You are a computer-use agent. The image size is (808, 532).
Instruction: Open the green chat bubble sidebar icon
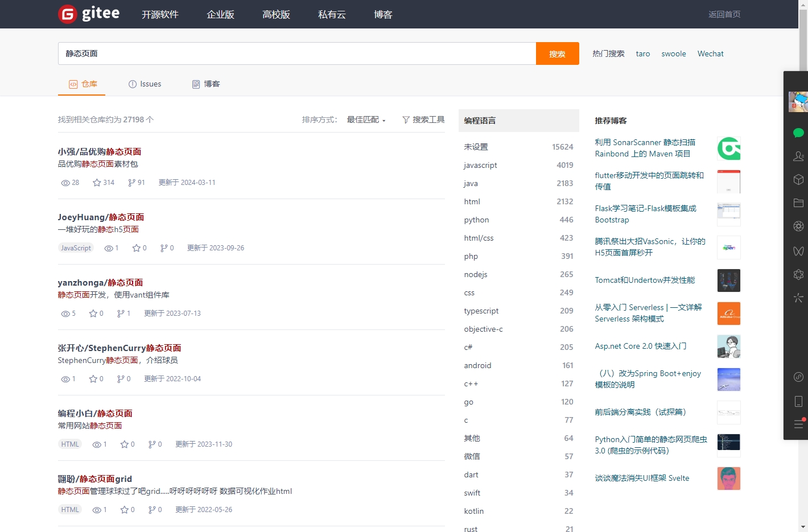click(798, 133)
